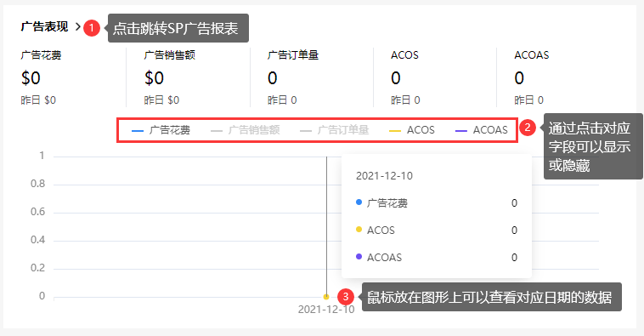Select the 广告销售额 metric card
Image resolution: width=644 pixels, height=336 pixels.
[x=193, y=77]
